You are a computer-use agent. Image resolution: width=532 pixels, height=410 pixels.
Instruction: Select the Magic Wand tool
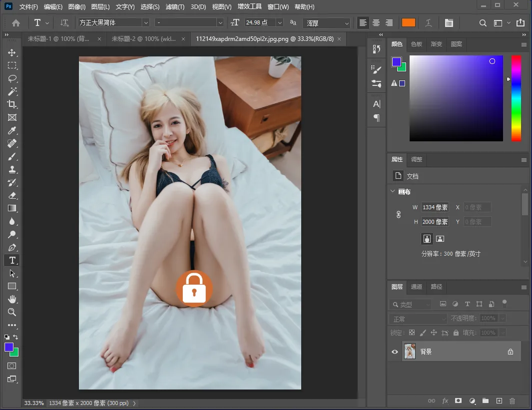click(x=12, y=91)
